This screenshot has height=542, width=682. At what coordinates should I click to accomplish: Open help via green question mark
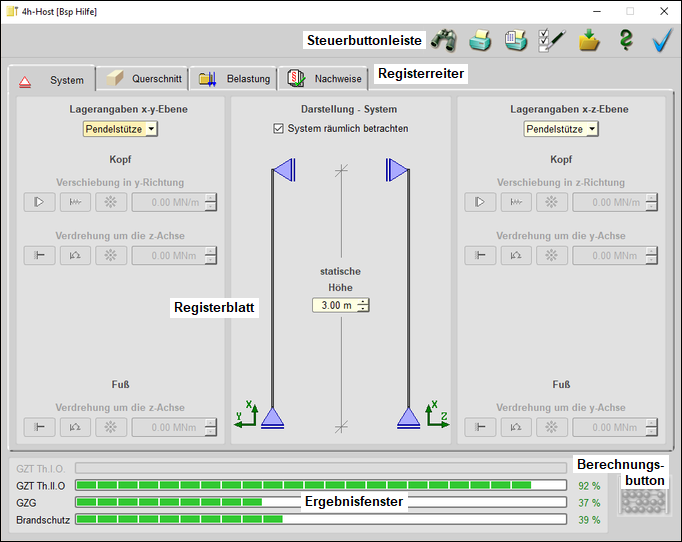tap(626, 41)
